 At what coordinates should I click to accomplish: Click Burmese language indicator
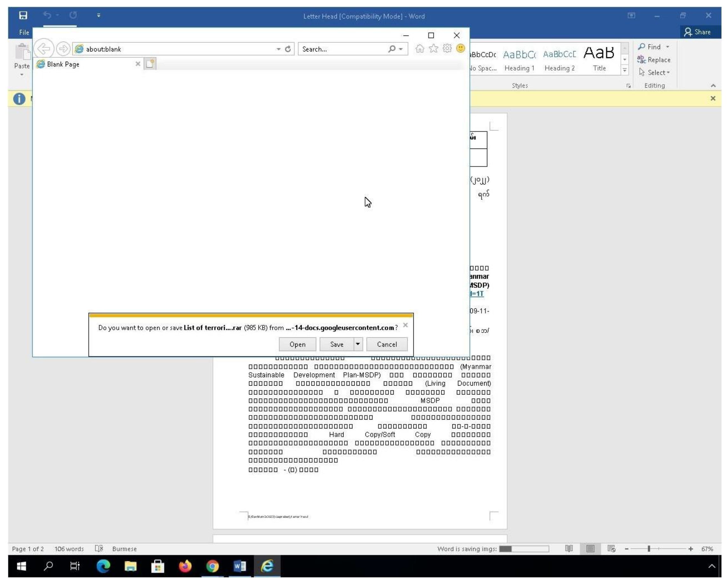click(124, 549)
